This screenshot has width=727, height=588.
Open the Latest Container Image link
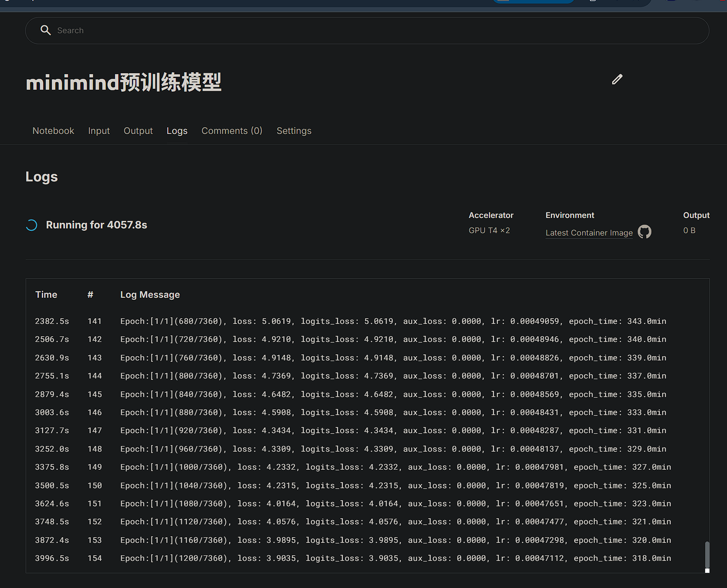(x=589, y=233)
